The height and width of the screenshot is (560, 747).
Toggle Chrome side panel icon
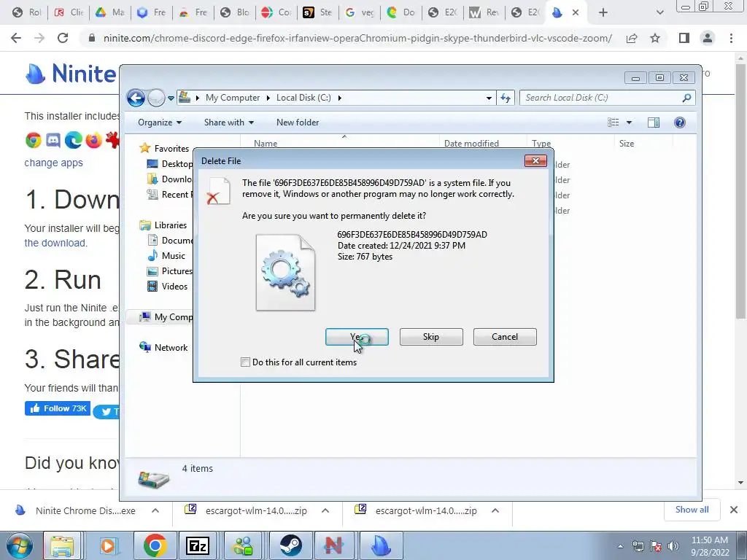[x=684, y=38]
